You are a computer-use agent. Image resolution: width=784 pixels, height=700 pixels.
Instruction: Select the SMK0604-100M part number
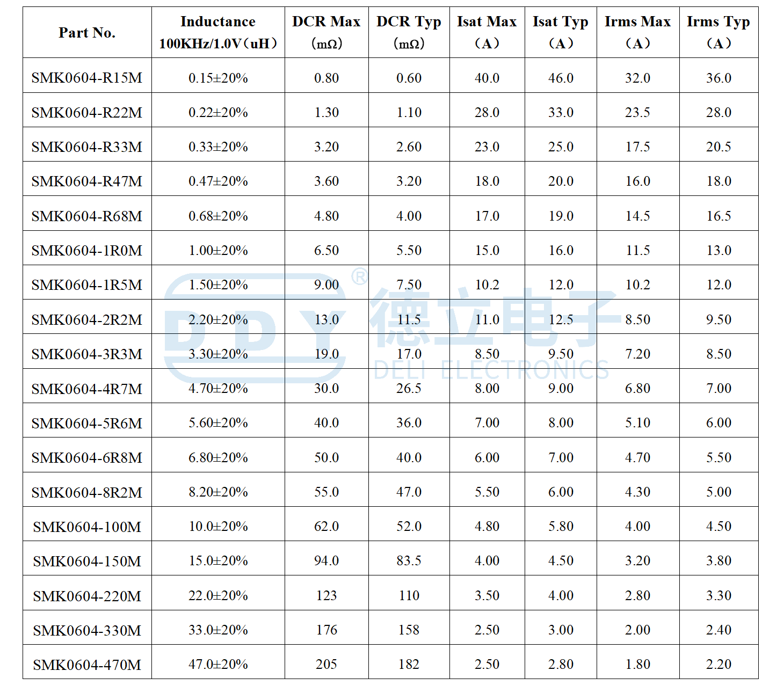[87, 527]
